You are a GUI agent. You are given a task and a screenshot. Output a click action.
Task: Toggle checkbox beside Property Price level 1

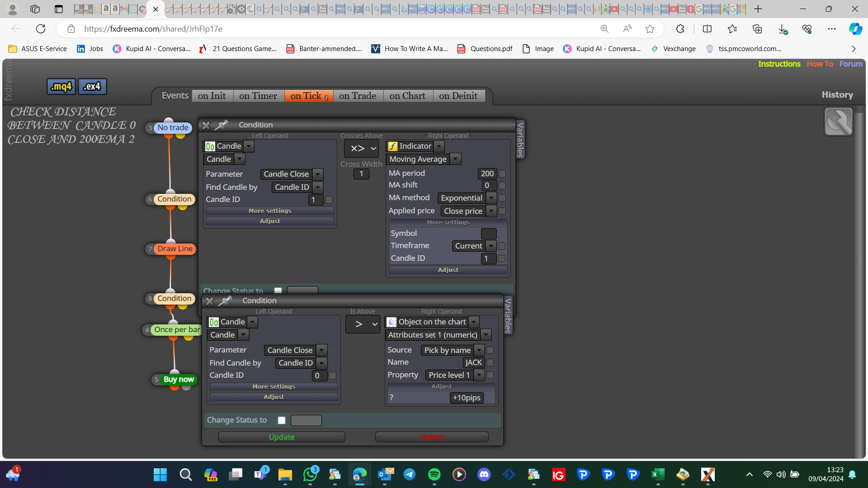[490, 375]
